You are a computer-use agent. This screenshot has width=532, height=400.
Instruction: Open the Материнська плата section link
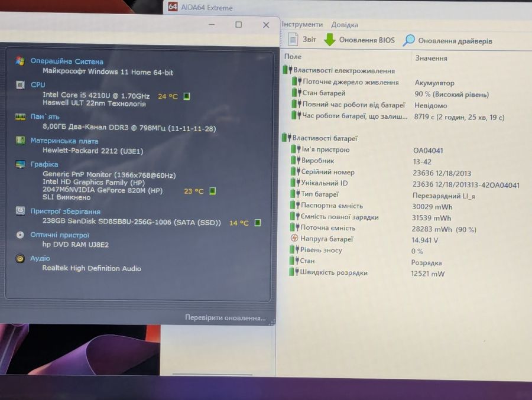64,141
